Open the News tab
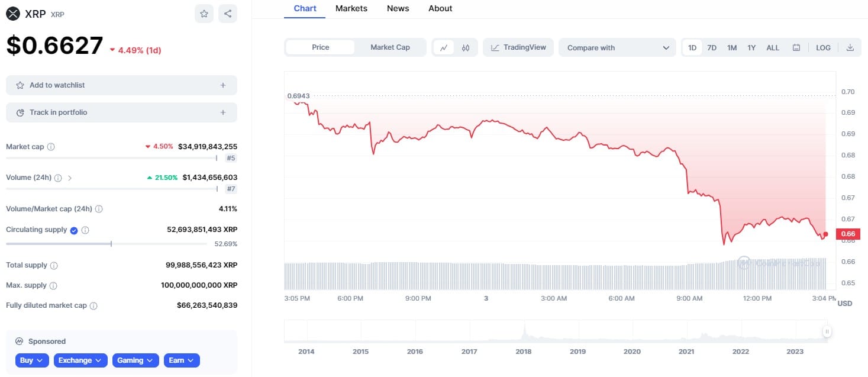Screen dimensions: 868x377 (x=398, y=8)
